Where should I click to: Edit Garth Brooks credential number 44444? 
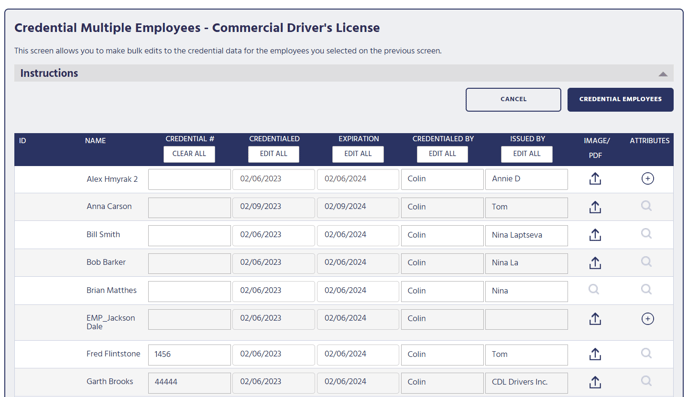(189, 383)
